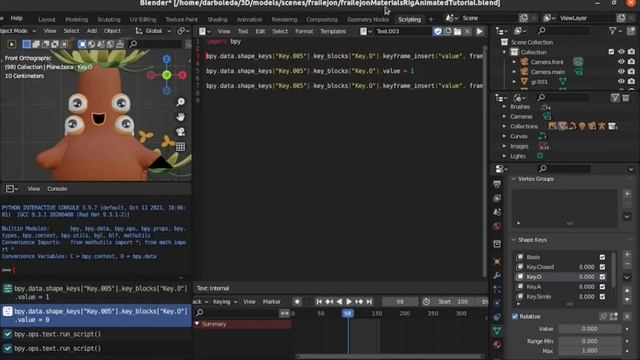Click the Text.003 name field
This screenshot has width=640, height=360.
coord(402,31)
